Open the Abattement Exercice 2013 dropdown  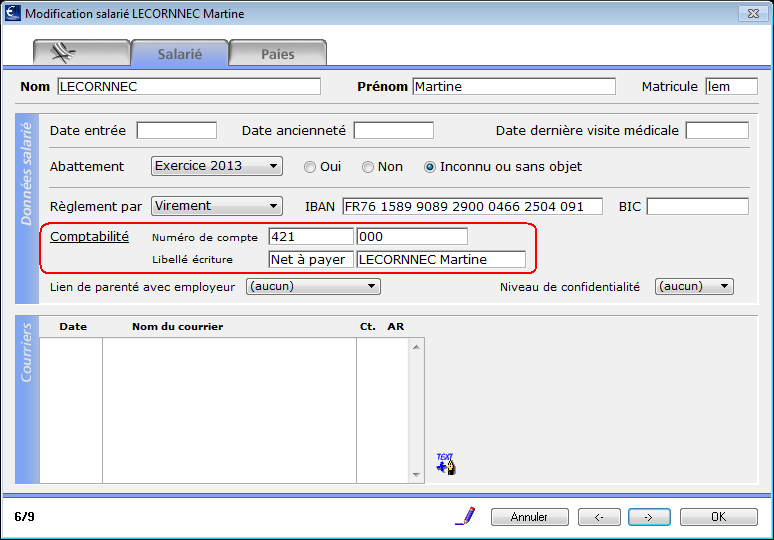click(x=217, y=166)
